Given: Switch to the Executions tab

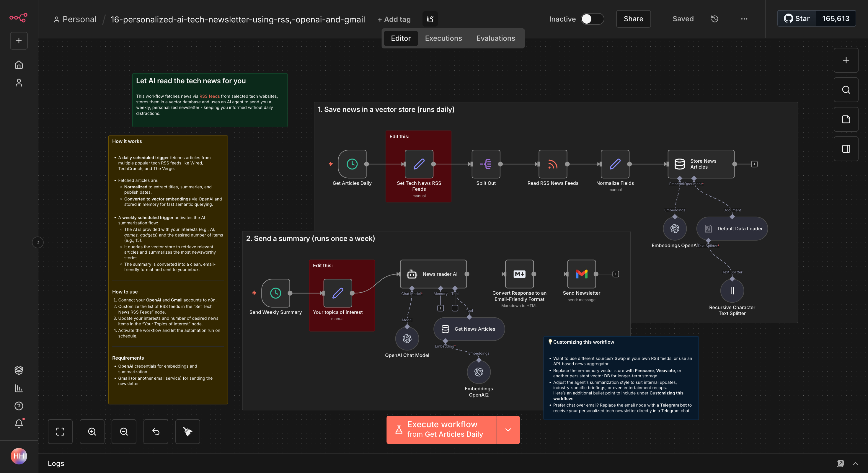Looking at the screenshot, I should coord(443,38).
